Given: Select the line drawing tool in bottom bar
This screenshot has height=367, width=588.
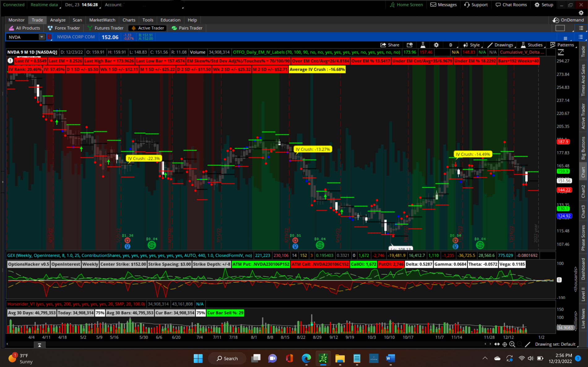Looking at the screenshot, I should coord(528,344).
